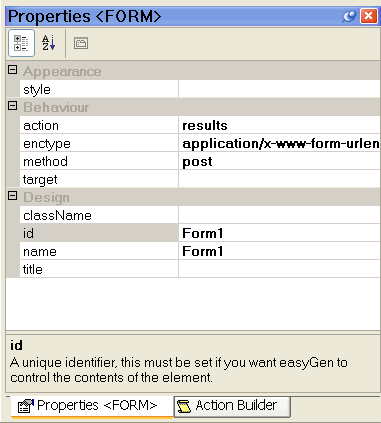381x423 pixels.
Task: Edit the id value 'Form1'
Action: tap(280, 233)
